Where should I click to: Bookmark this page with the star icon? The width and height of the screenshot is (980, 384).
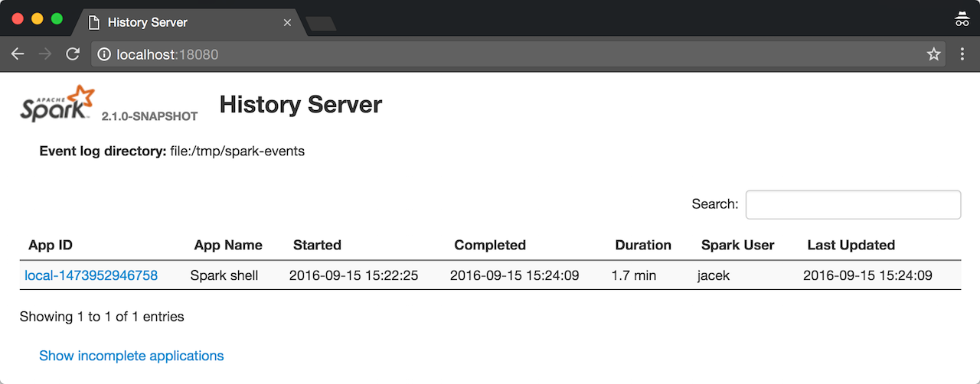[x=933, y=54]
